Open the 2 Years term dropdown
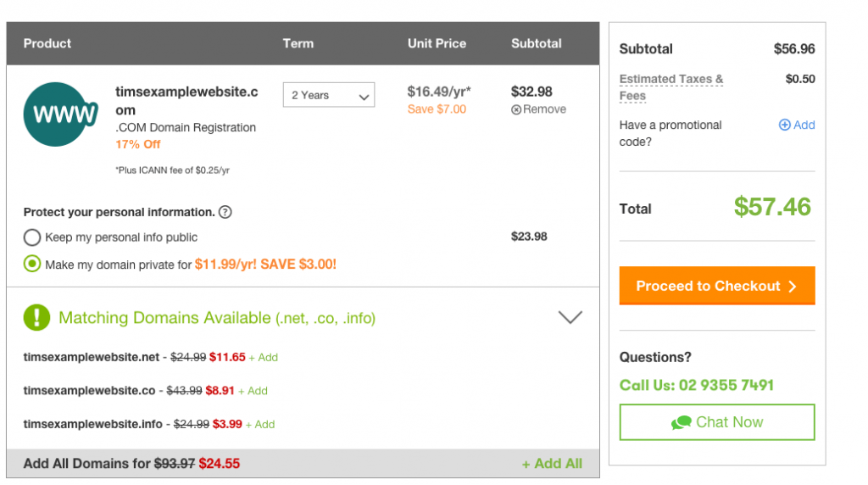This screenshot has width=868, height=485. pos(329,95)
